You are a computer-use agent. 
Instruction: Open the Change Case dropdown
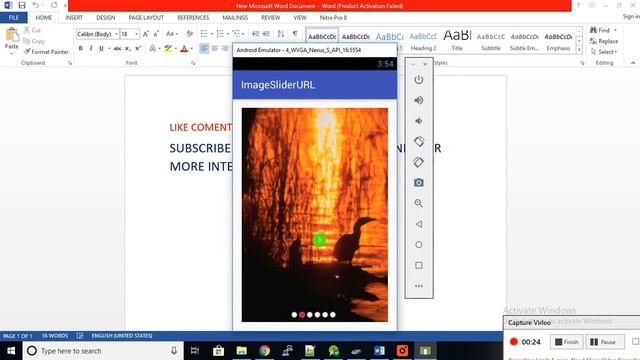coord(172,34)
